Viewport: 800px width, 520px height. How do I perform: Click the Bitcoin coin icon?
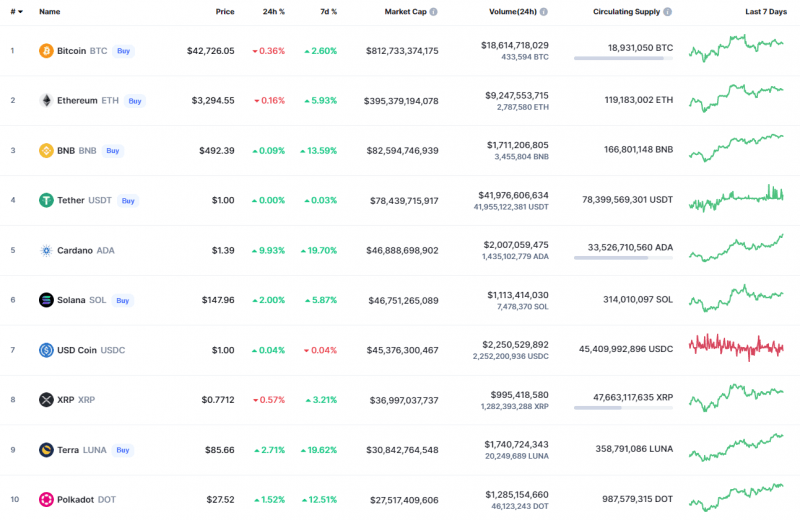coord(46,50)
